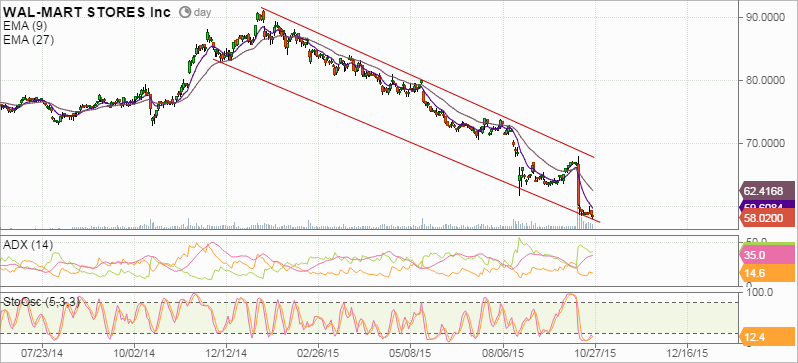Click the 35.0 ADX value tag
Screen dimensions: 798x363
coord(766,255)
